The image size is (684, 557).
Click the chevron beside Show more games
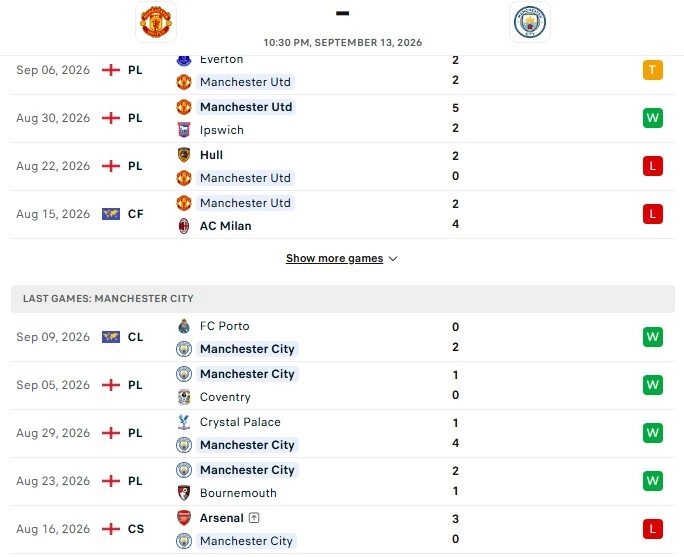pyautogui.click(x=393, y=259)
